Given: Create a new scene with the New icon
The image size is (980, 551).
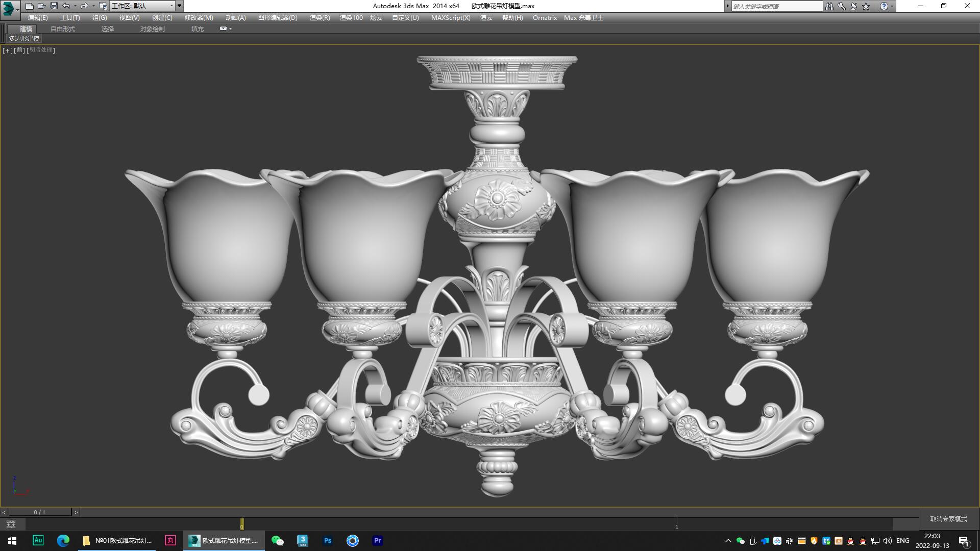Looking at the screenshot, I should click(30, 6).
